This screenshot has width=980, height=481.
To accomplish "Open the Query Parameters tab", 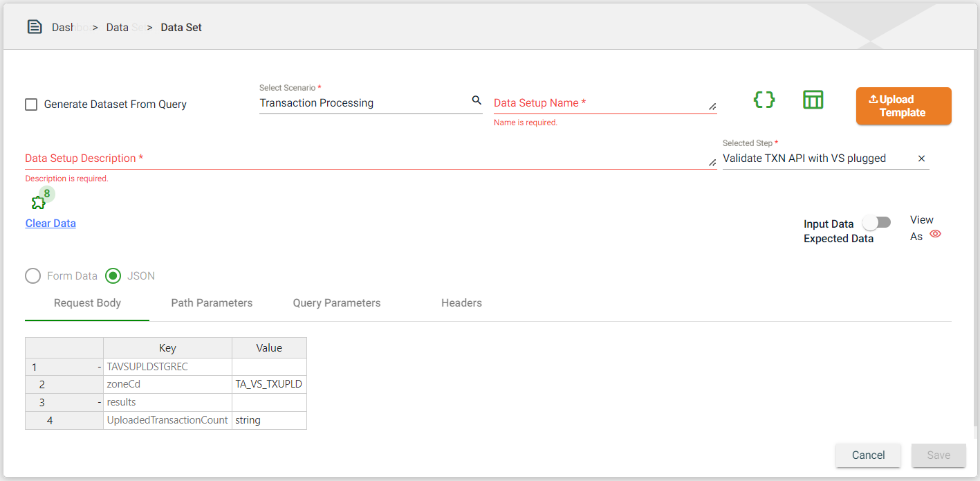I will click(337, 303).
